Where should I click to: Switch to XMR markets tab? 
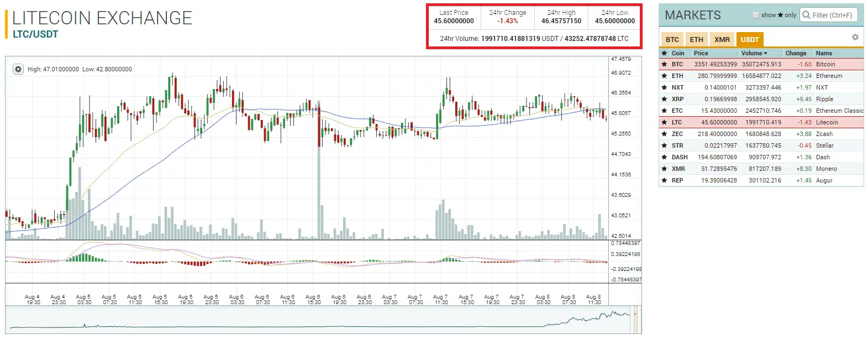pyautogui.click(x=722, y=39)
